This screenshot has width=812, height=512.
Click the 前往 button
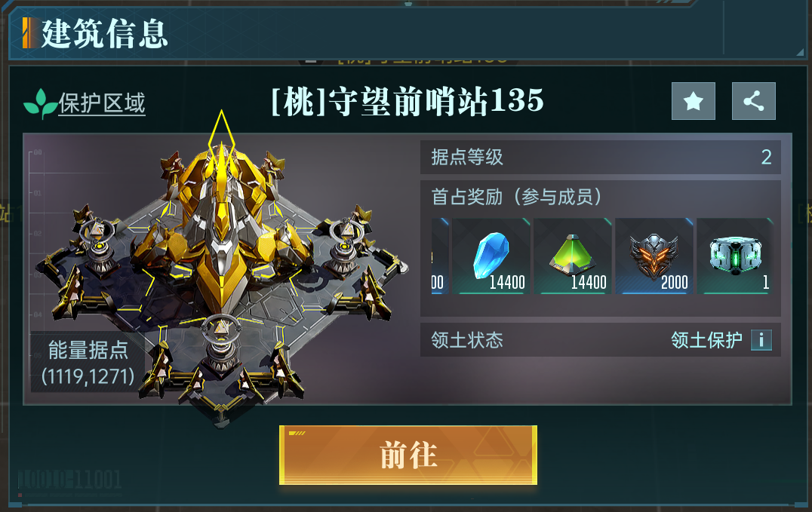coord(408,455)
